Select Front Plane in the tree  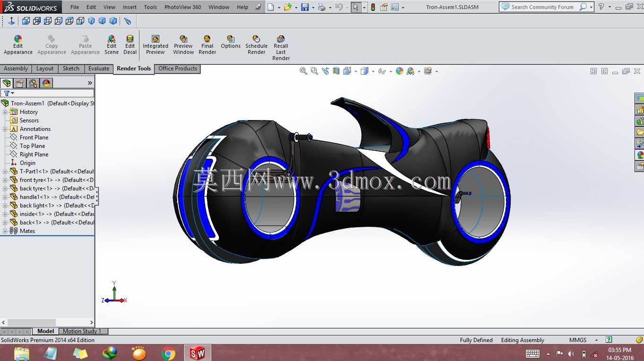click(34, 138)
